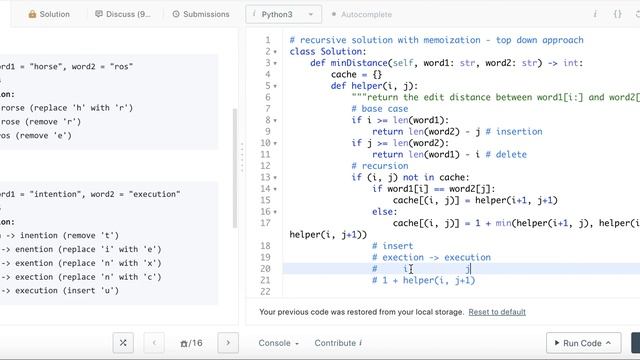Click the '# base case' comment
This screenshot has height=360, width=640.
[x=380, y=109]
